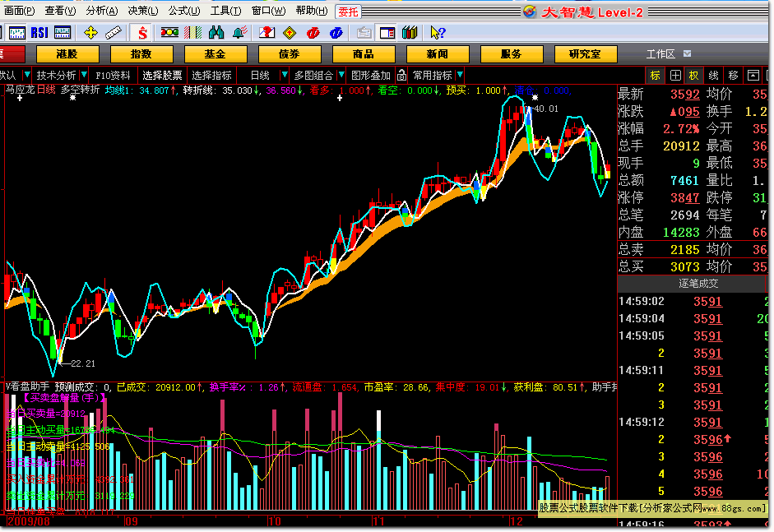This screenshot has width=774, height=532.
Task: Click the lock icon beside 图形叠加
Action: [402, 75]
